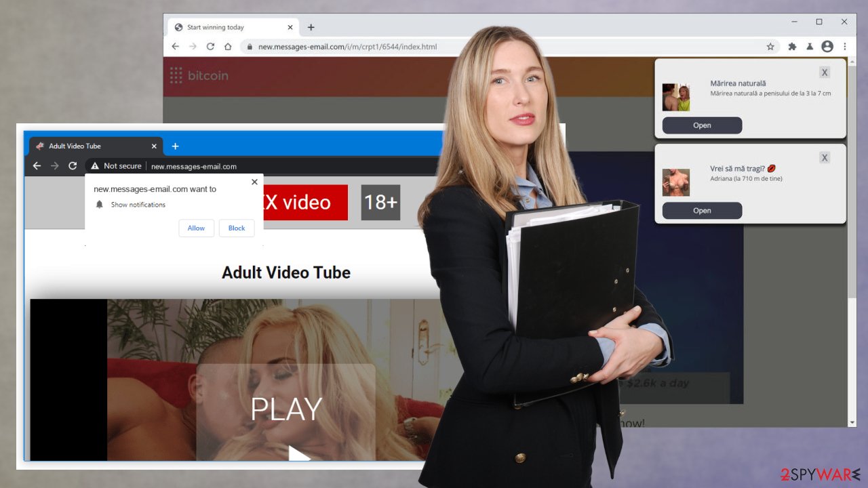Open the profile avatar menu
This screenshot has height=488, width=868.
coord(827,47)
